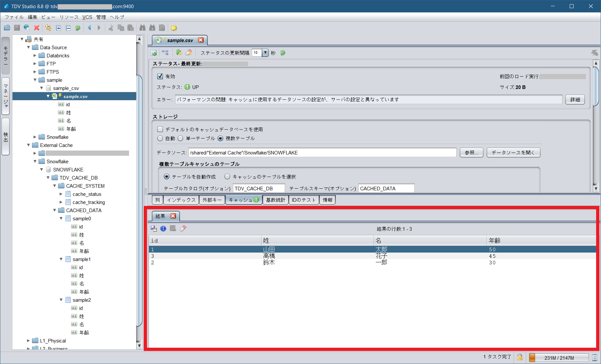Click the green refresh icon in main toolbar

coord(78,28)
